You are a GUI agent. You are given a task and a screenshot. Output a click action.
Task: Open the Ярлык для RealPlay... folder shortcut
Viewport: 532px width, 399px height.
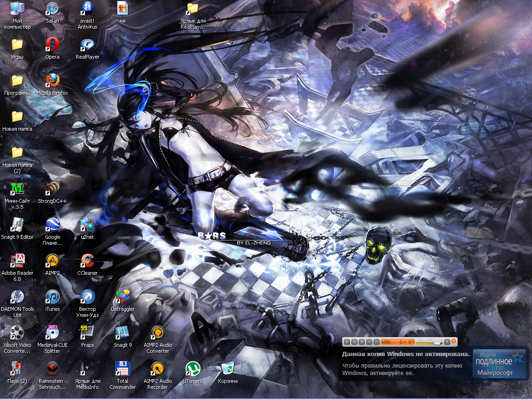click(x=193, y=15)
